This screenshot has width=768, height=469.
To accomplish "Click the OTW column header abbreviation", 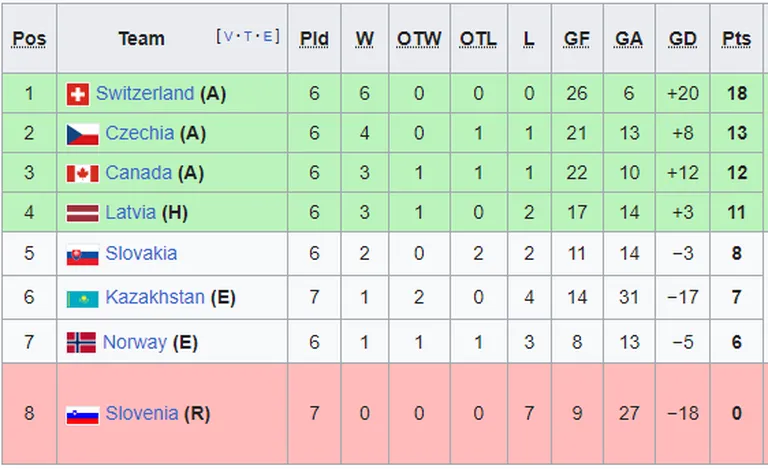I will click(x=418, y=39).
